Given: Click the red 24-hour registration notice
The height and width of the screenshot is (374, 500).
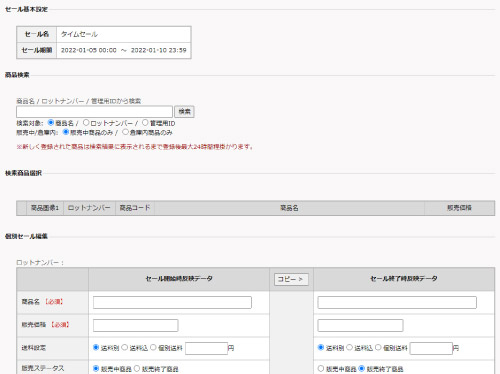Looking at the screenshot, I should 135,147.
